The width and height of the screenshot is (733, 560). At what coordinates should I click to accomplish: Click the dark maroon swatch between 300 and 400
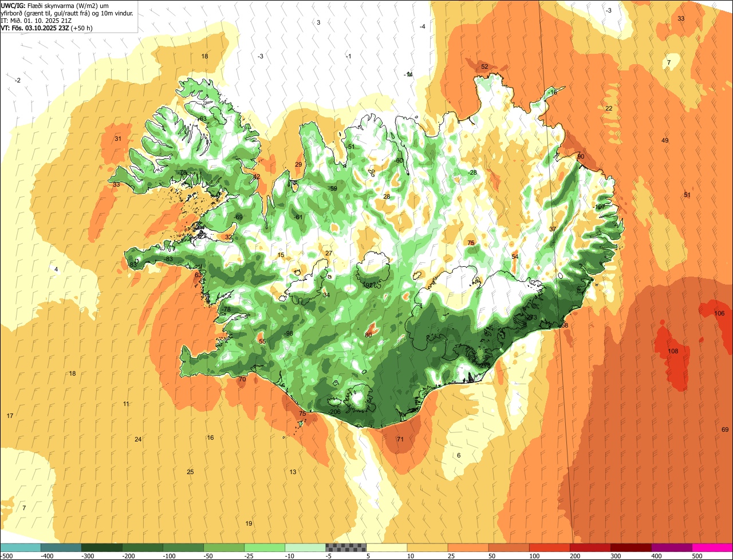pos(630,547)
